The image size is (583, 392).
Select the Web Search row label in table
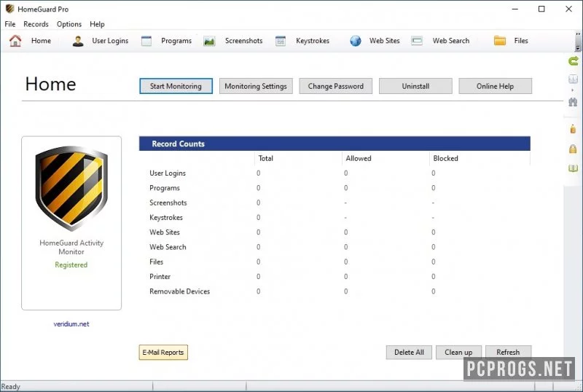coord(168,247)
